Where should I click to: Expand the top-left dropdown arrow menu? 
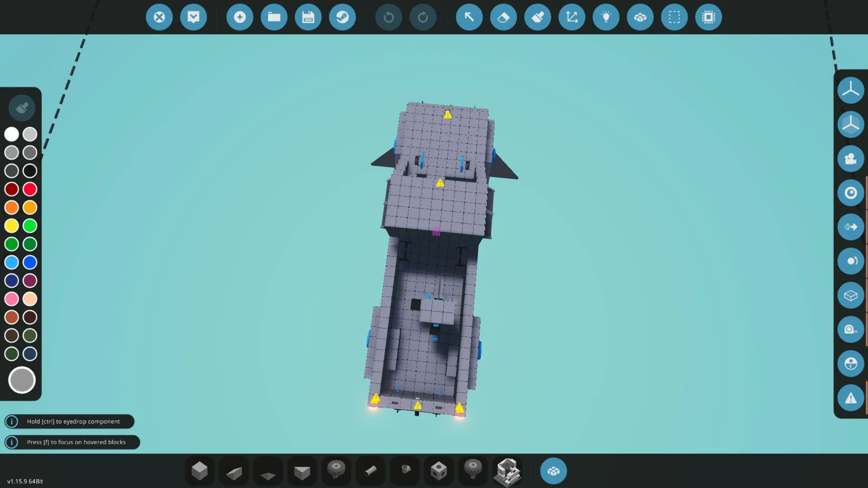[193, 17]
